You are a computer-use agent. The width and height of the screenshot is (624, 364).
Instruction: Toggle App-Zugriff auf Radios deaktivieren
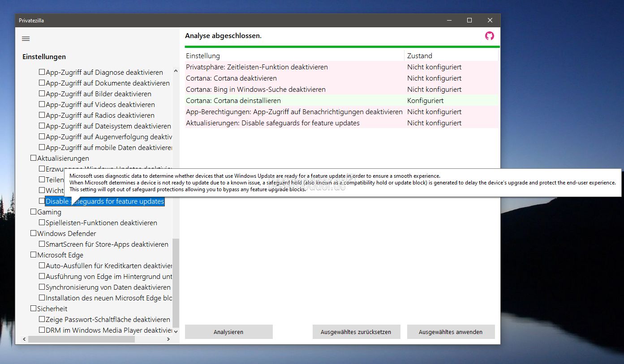(42, 115)
